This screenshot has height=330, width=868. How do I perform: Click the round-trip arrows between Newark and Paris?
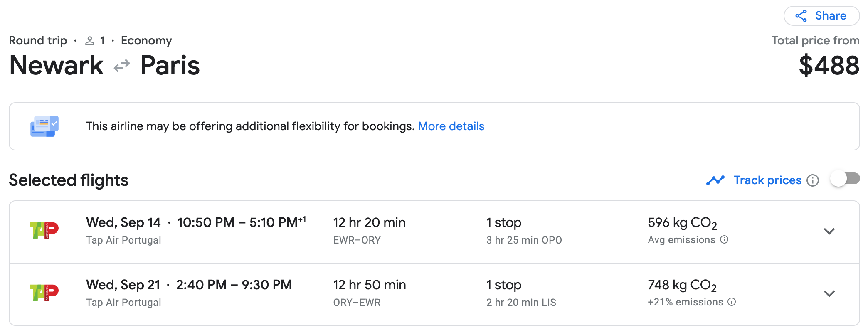[122, 66]
